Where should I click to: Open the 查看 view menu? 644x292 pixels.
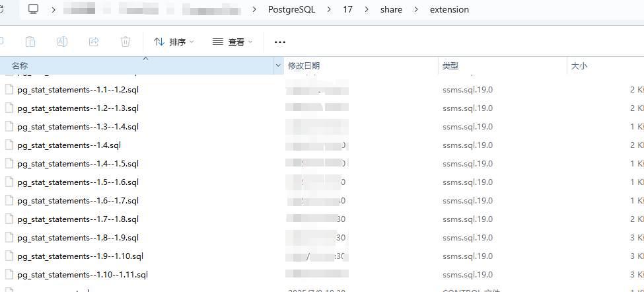click(x=233, y=42)
